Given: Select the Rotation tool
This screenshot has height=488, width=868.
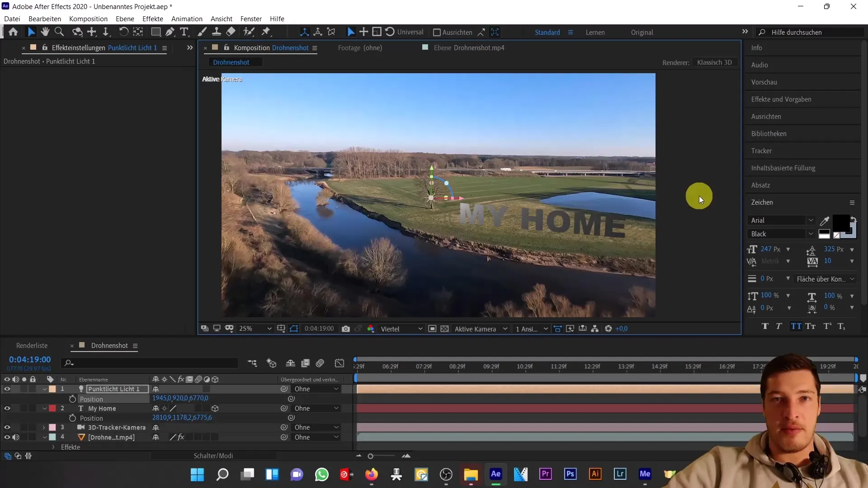Looking at the screenshot, I should [123, 32].
